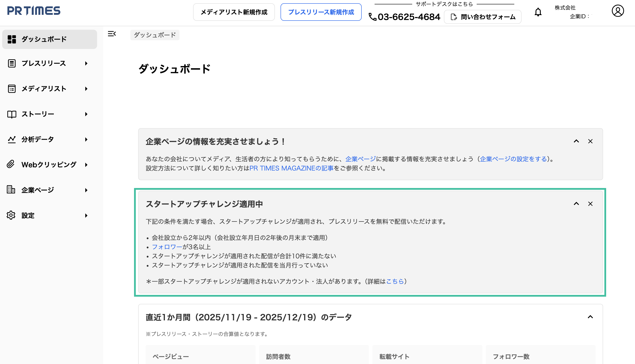This screenshot has height=364, width=635.
Task: Click the ストーリー book icon
Action: [x=11, y=114]
